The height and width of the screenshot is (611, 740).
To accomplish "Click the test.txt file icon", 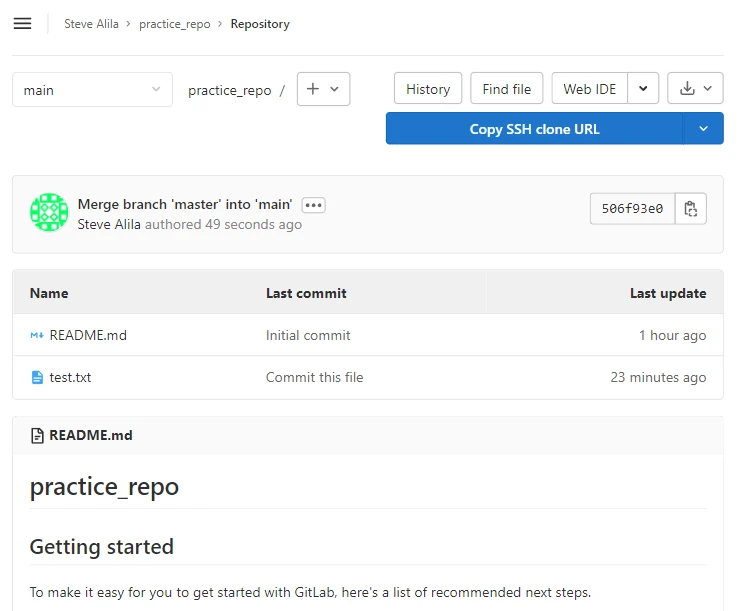I will pos(37,378).
